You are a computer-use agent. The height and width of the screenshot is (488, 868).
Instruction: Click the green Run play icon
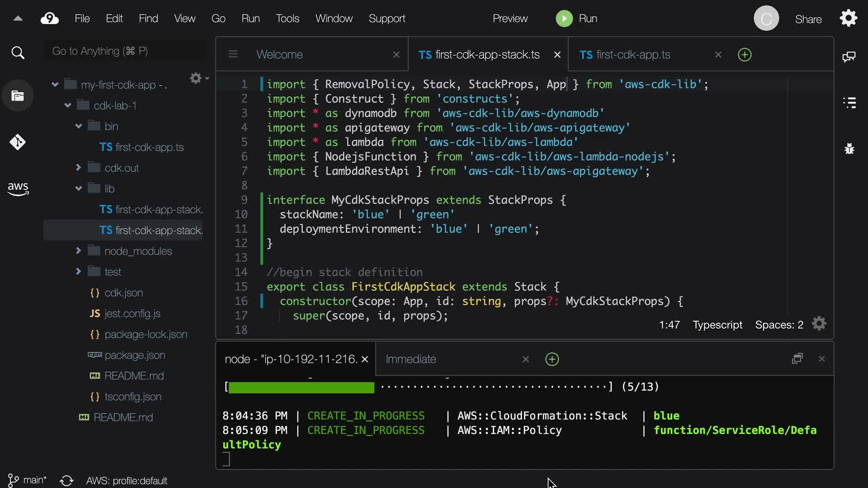click(564, 19)
